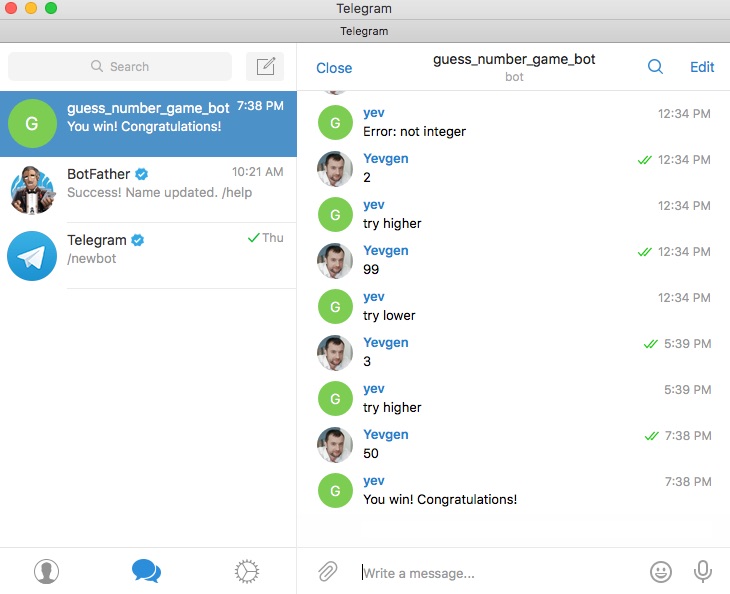The width and height of the screenshot is (730, 594).
Task: Click the BotFather verified badge
Action: click(x=142, y=174)
